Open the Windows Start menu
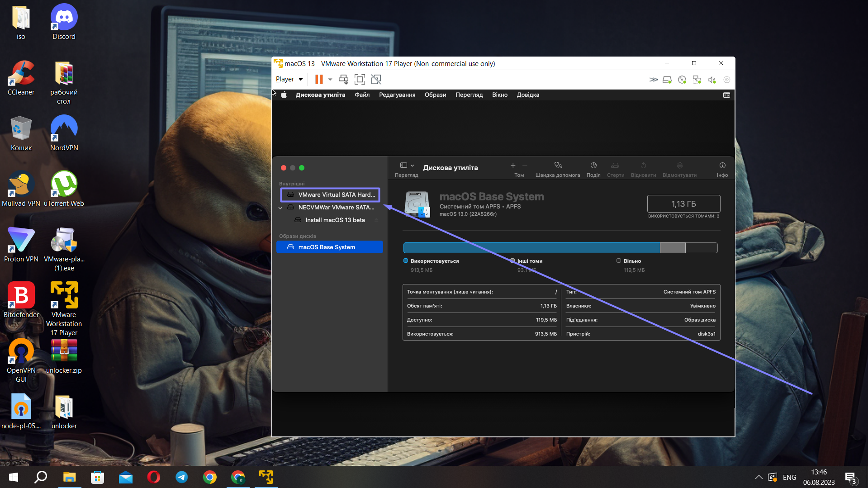The height and width of the screenshot is (488, 868). (x=14, y=477)
